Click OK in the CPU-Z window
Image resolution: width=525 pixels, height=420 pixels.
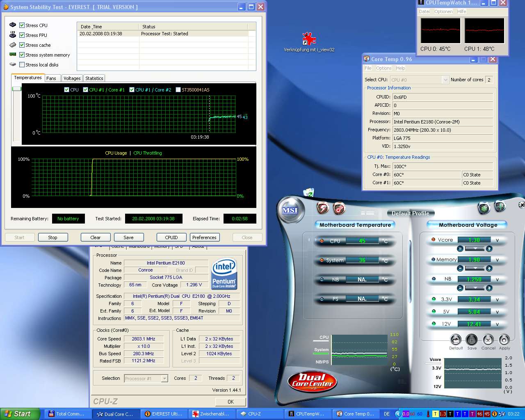231,402
